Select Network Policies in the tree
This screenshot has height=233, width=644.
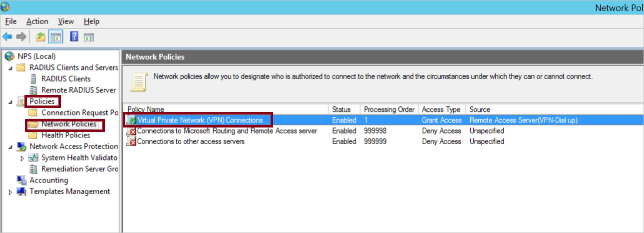coord(69,124)
